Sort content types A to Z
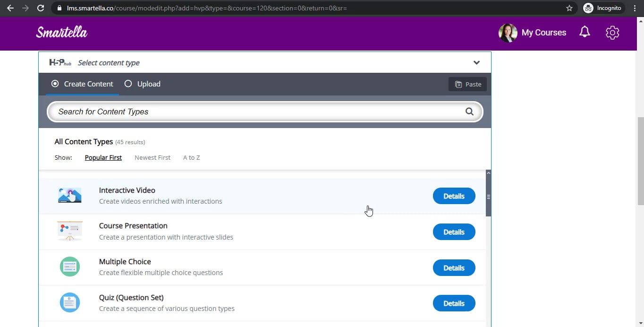 click(x=192, y=157)
